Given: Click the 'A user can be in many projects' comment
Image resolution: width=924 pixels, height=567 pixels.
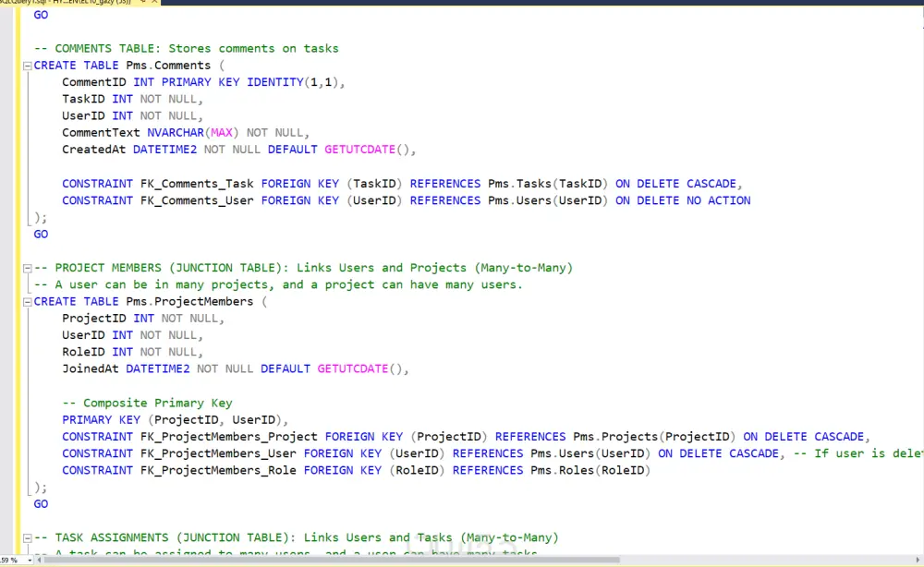Looking at the screenshot, I should click(x=278, y=285).
